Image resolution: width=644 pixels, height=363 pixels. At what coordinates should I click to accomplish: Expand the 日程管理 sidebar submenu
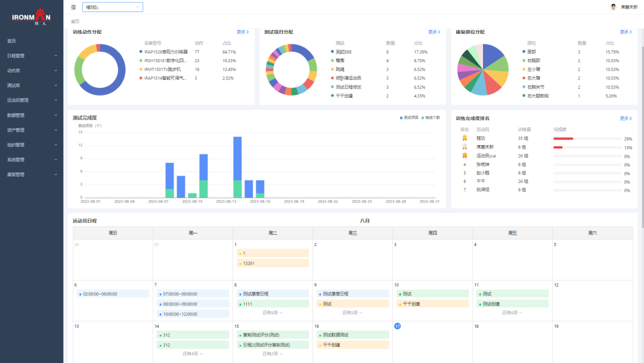tap(32, 56)
